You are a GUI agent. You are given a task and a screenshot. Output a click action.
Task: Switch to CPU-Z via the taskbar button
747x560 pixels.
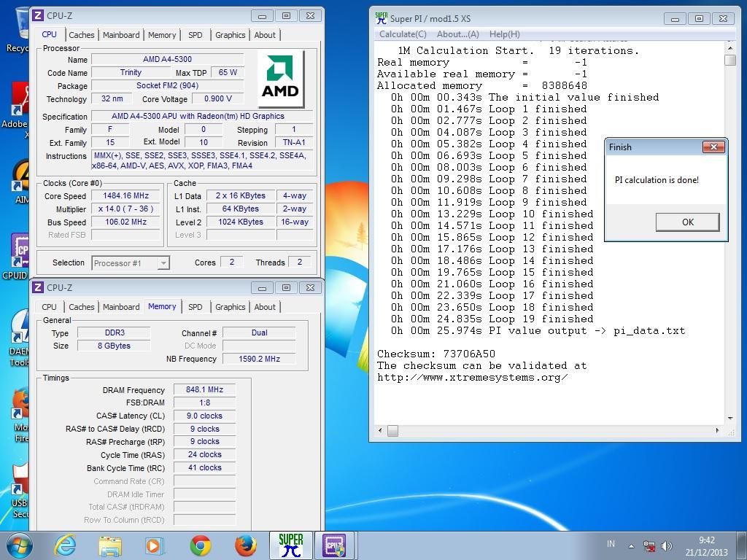click(x=334, y=545)
